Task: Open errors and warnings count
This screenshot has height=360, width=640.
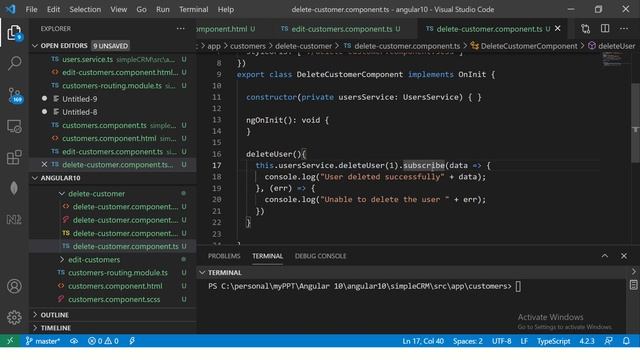Action: 103,341
